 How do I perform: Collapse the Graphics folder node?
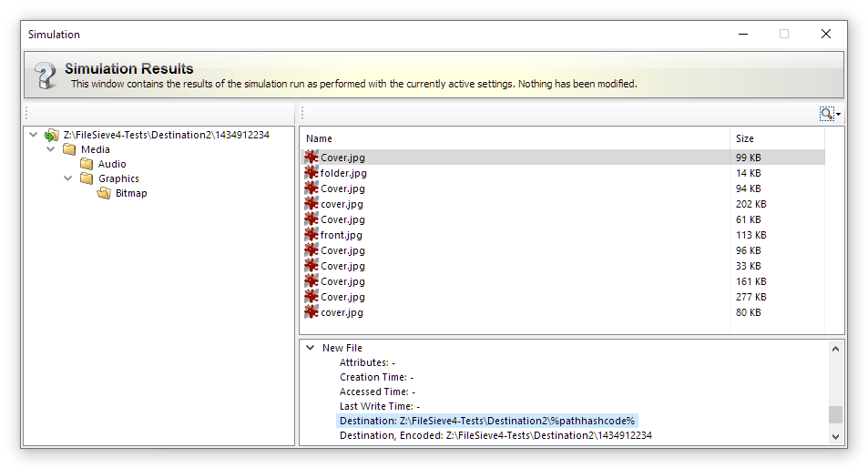(x=68, y=178)
